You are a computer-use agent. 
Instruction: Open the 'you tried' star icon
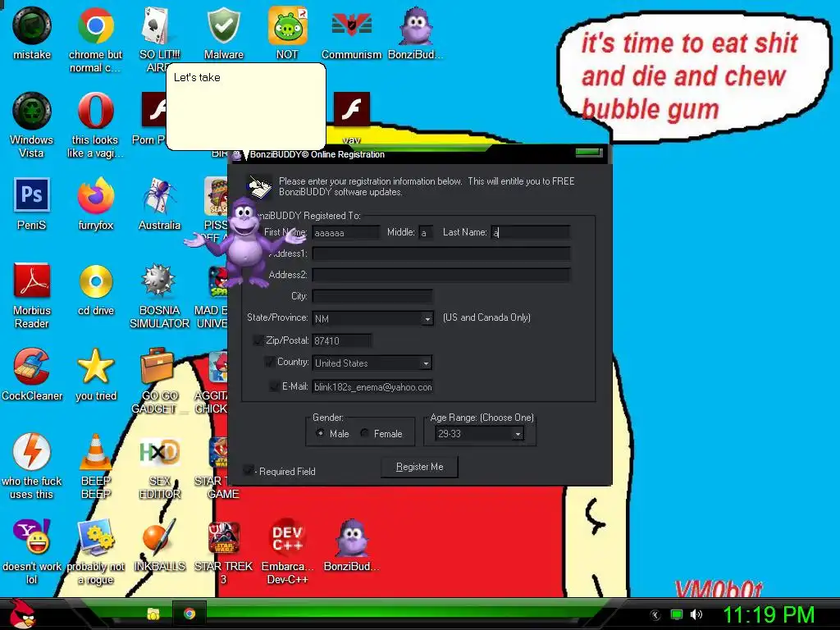tap(95, 374)
